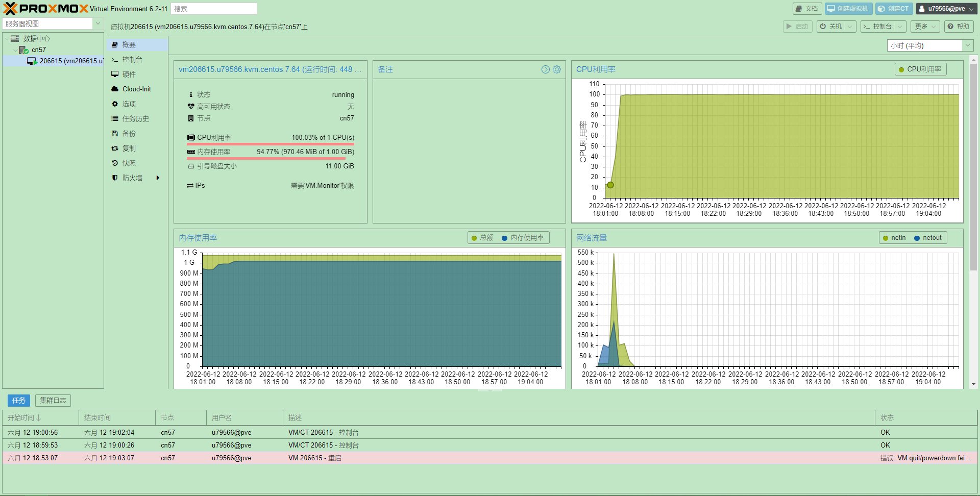
Task: Open the 硬件 hardware section
Action: click(x=137, y=75)
